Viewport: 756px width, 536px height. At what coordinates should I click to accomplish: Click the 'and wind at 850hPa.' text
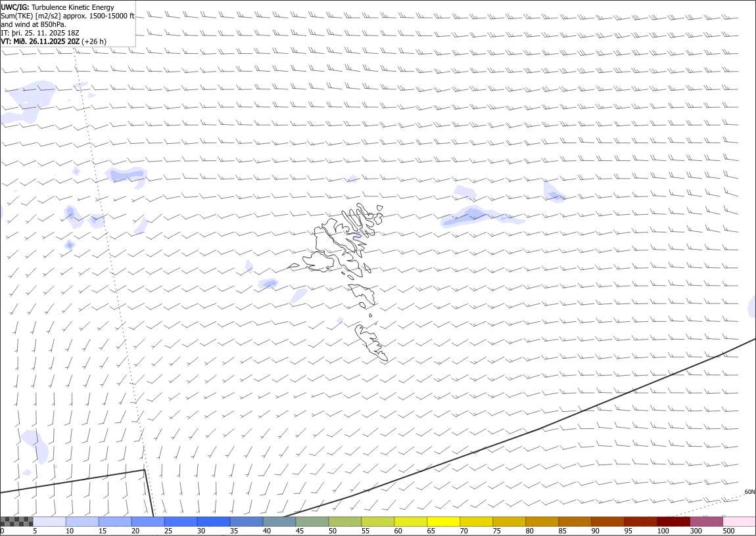[x=34, y=24]
